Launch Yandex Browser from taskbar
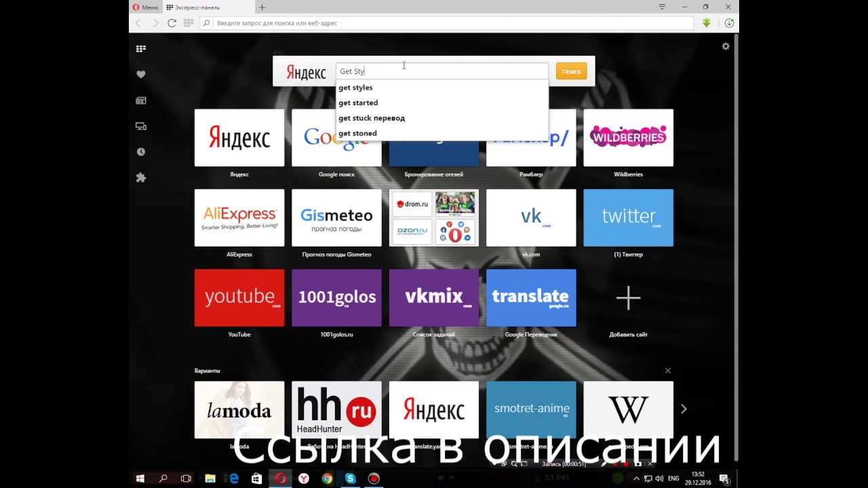This screenshot has height=488, width=868. pos(304,479)
